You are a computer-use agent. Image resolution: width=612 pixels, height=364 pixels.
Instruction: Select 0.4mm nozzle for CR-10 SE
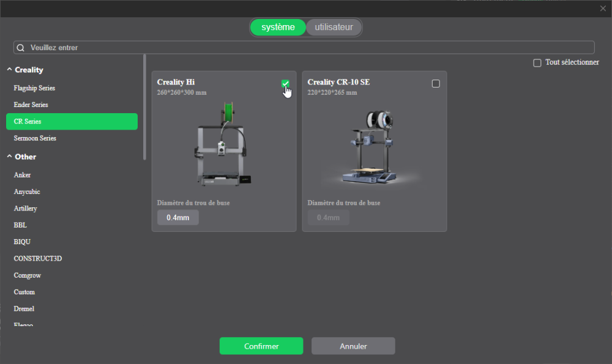(328, 218)
